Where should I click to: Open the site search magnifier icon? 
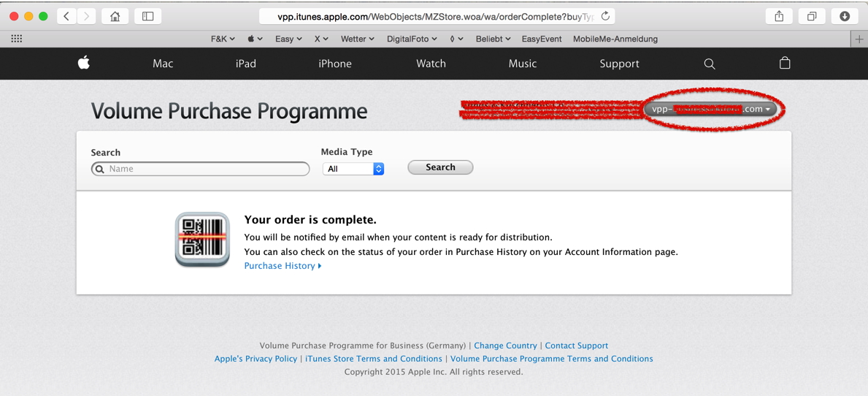tap(709, 64)
